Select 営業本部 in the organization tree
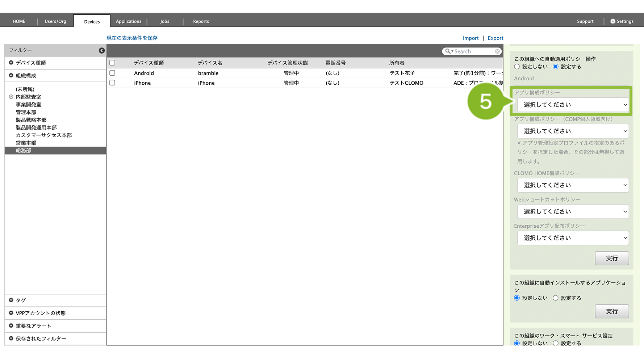The height and width of the screenshot is (362, 644). (26, 143)
